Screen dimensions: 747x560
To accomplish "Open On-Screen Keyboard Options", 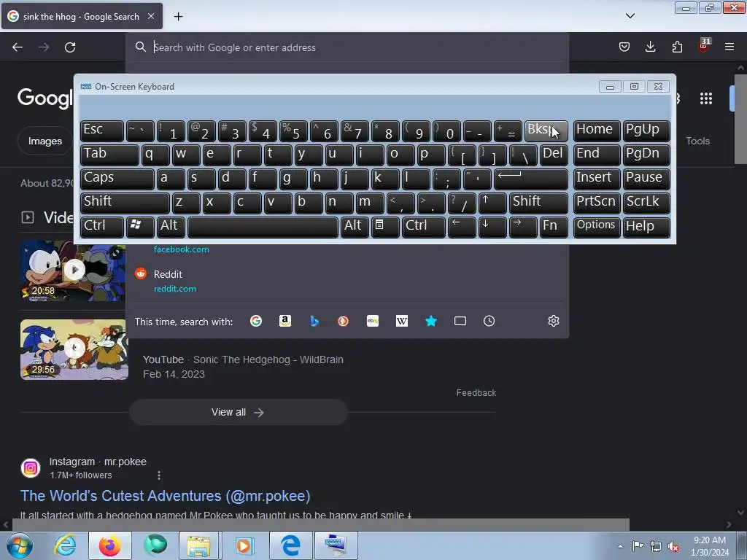I will [597, 227].
